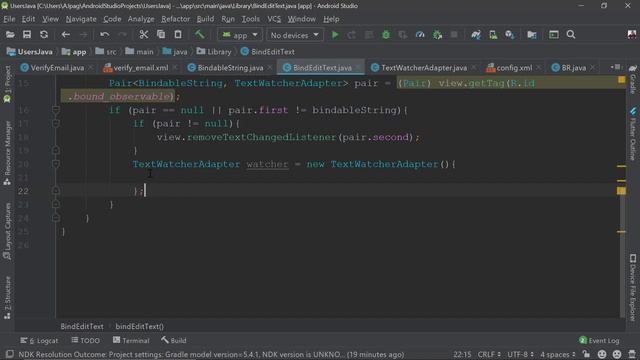This screenshot has height=360, width=640.
Task: Open the AVD Manager icon
Action: (x=493, y=35)
